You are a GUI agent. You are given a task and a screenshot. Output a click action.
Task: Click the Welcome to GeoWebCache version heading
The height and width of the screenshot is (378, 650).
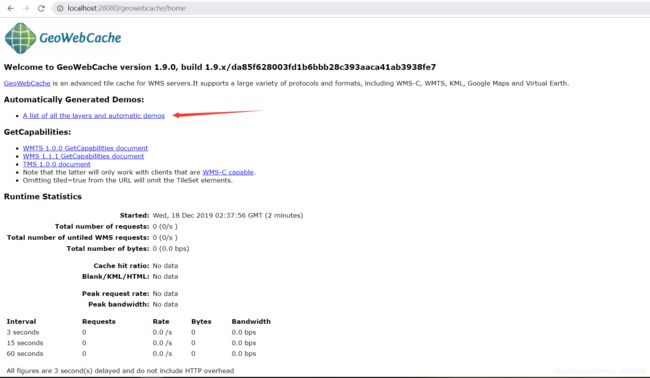click(x=220, y=67)
